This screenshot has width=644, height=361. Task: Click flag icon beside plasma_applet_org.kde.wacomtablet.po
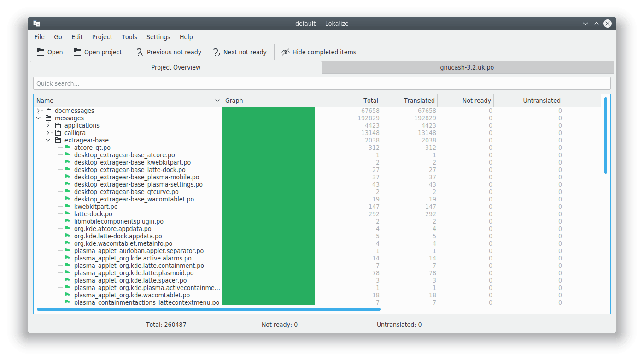(68, 295)
